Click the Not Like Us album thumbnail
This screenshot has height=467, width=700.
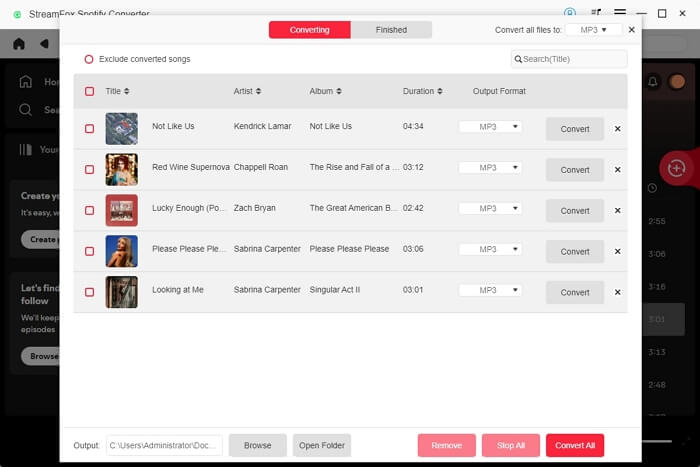pyautogui.click(x=121, y=129)
